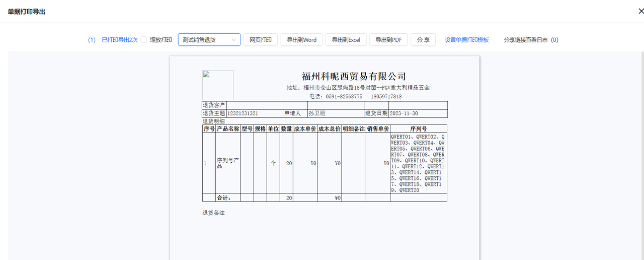The height and width of the screenshot is (260, 644).
Task: Click the 型号 column header
Action: pyautogui.click(x=247, y=129)
